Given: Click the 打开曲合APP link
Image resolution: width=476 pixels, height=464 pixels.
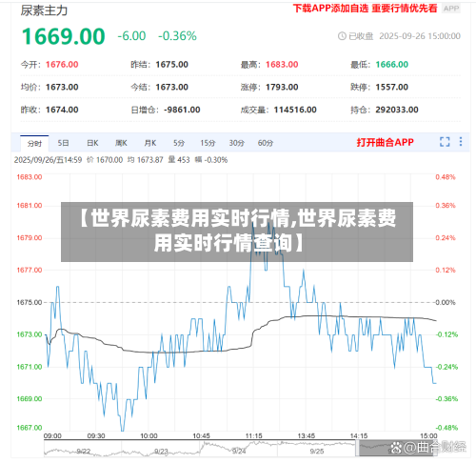Looking at the screenshot, I should coord(385,142).
